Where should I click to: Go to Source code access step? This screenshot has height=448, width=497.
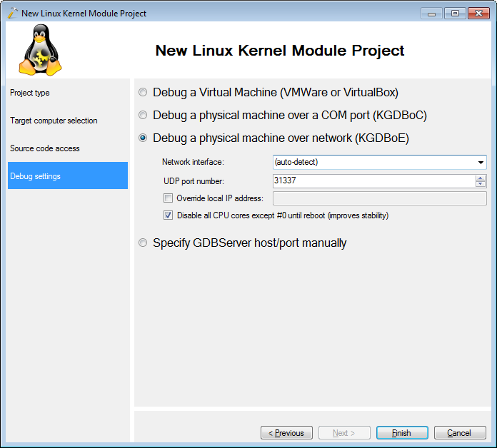[x=68, y=148]
